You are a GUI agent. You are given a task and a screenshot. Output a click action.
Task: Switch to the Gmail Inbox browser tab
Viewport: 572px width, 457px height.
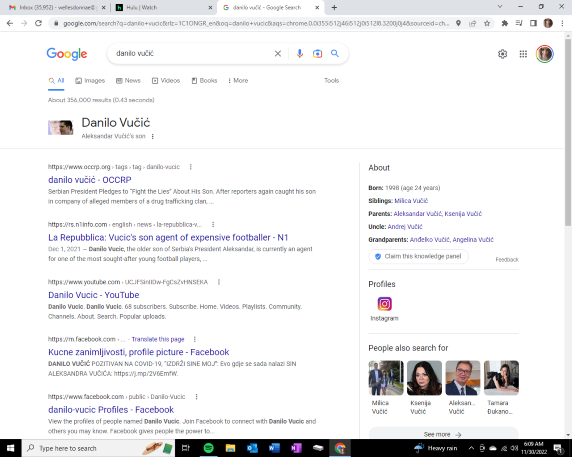pos(57,7)
